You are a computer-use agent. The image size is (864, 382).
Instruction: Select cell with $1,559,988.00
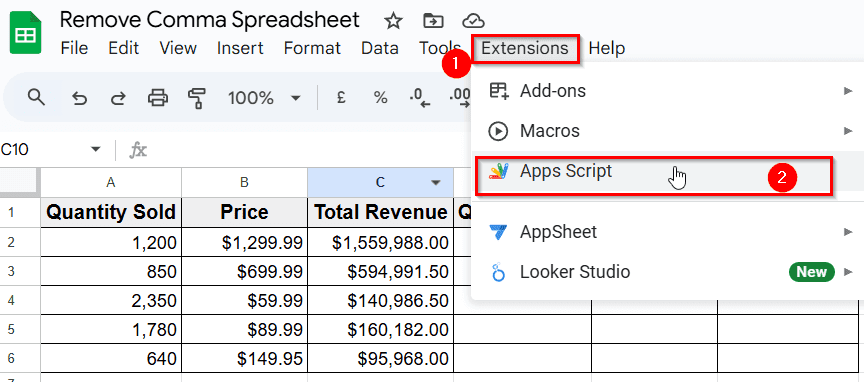point(380,242)
